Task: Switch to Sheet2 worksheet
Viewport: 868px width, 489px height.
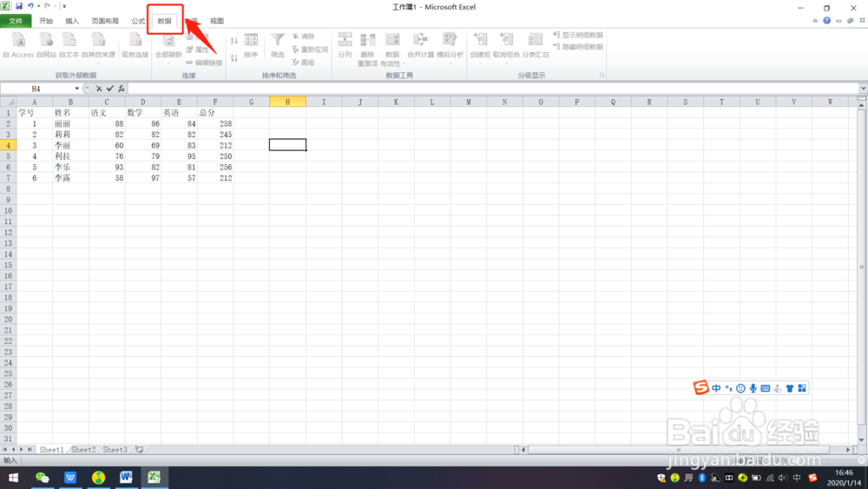Action: (83, 450)
